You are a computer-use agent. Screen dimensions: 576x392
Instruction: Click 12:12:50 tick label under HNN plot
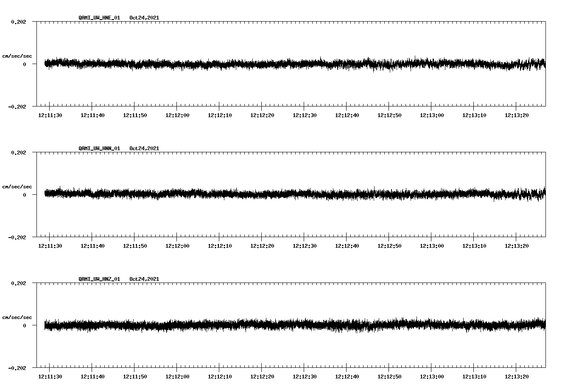(389, 246)
